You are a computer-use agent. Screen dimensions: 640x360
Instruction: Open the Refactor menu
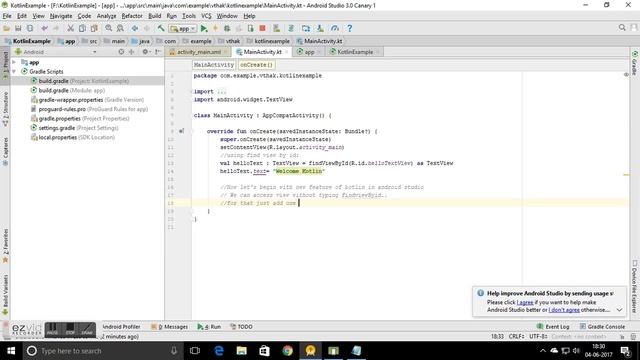(x=132, y=16)
